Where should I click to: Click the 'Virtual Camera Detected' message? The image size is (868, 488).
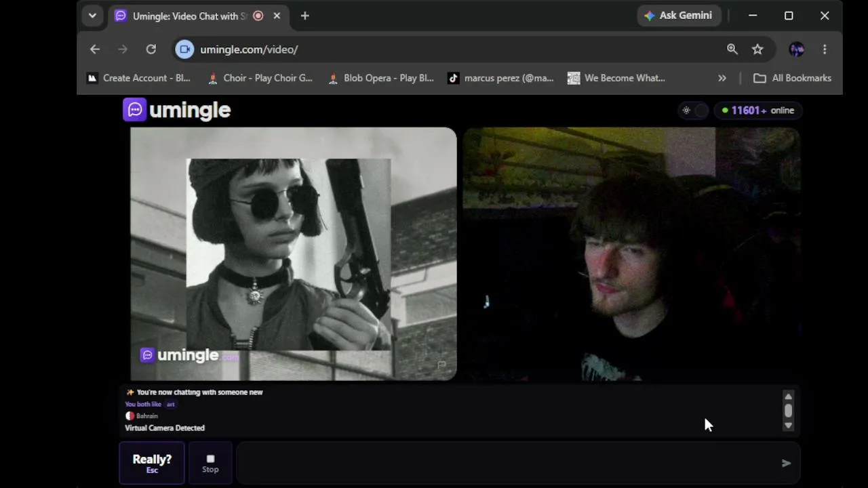coord(165,428)
